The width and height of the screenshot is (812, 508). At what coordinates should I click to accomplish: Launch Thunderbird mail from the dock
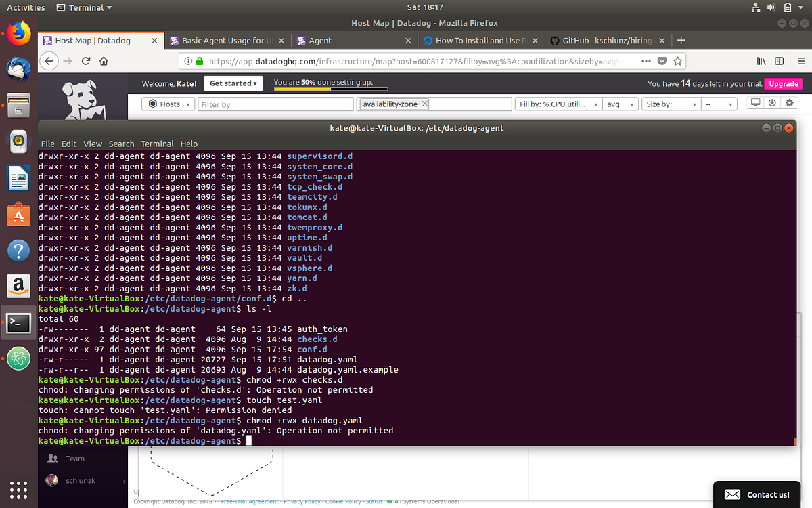click(19, 69)
